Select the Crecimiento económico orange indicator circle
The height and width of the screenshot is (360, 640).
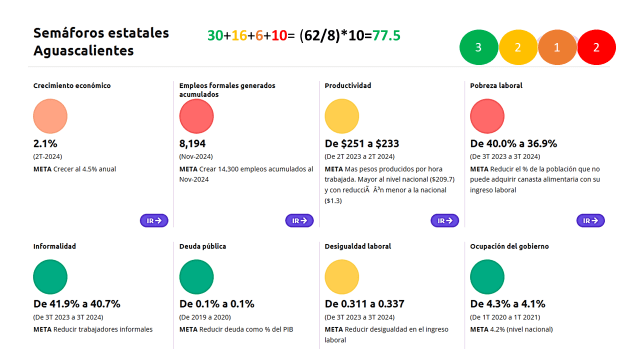click(50, 116)
